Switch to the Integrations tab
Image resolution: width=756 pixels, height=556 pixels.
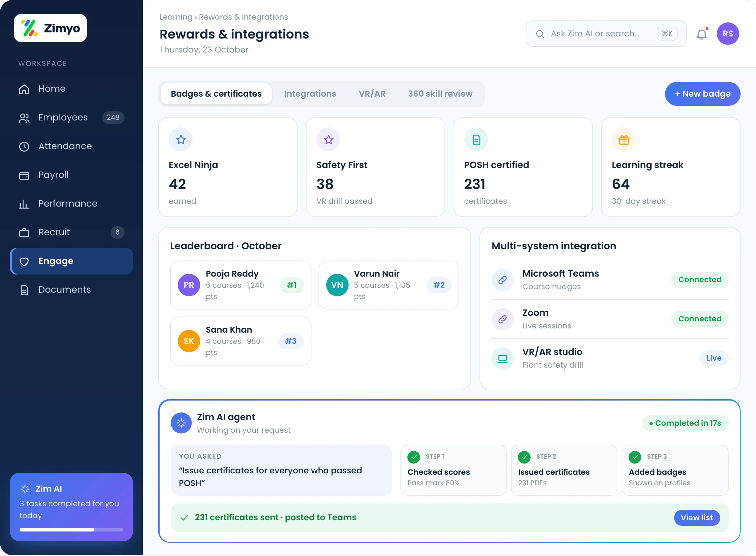click(310, 94)
